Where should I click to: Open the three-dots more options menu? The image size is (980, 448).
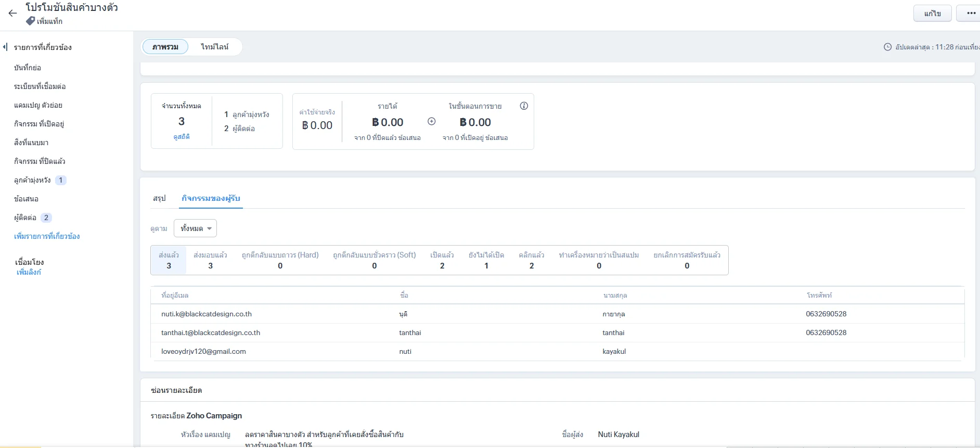(971, 14)
